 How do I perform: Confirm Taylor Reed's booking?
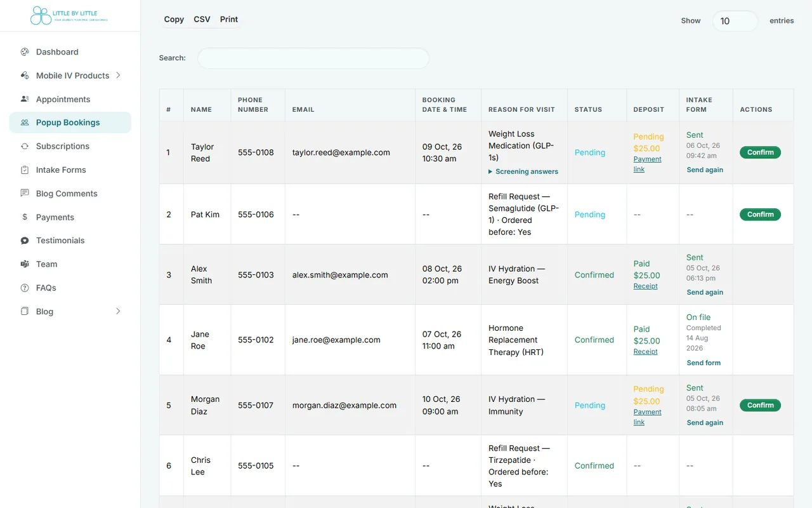[x=760, y=152]
